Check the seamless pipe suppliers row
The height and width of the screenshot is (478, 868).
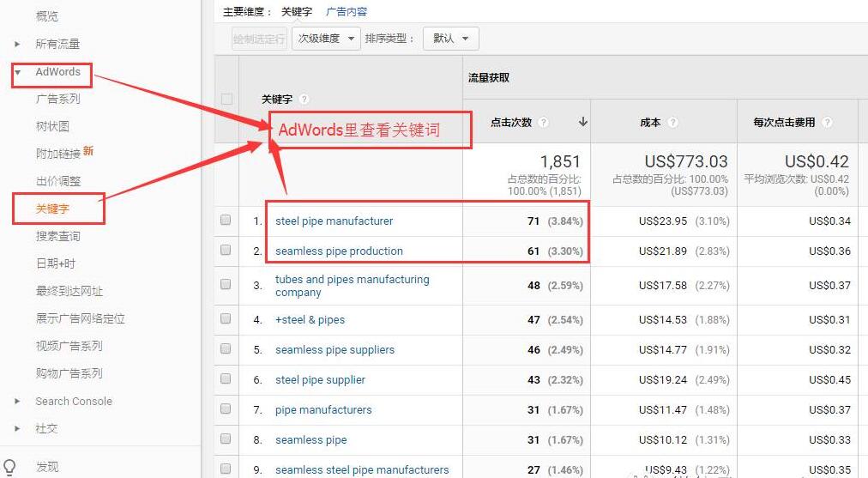(226, 348)
